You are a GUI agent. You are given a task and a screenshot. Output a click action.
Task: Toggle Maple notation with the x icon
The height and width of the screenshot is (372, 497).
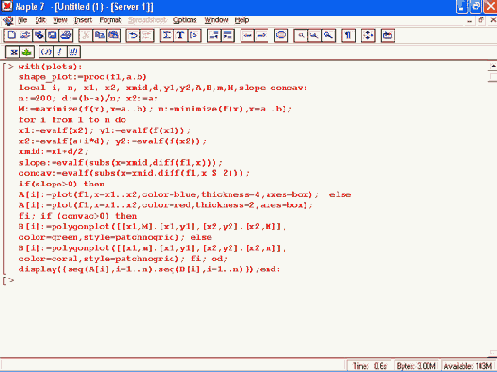point(13,52)
